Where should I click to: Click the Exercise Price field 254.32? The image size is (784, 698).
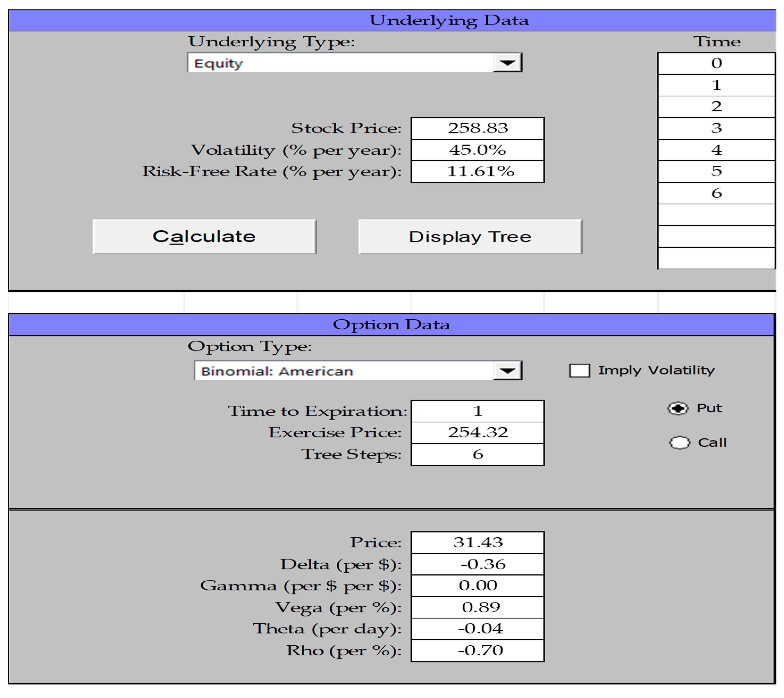tap(477, 433)
